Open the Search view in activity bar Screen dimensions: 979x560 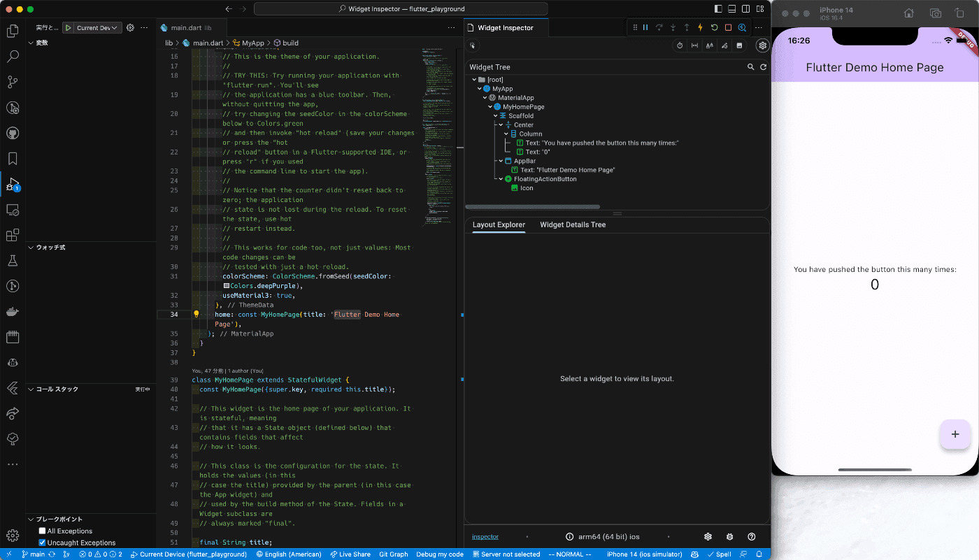tap(12, 57)
